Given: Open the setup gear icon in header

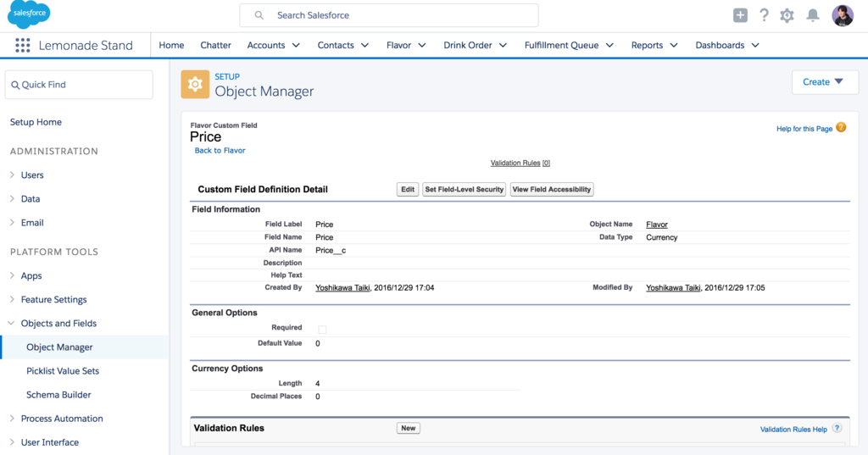Looking at the screenshot, I should [787, 15].
